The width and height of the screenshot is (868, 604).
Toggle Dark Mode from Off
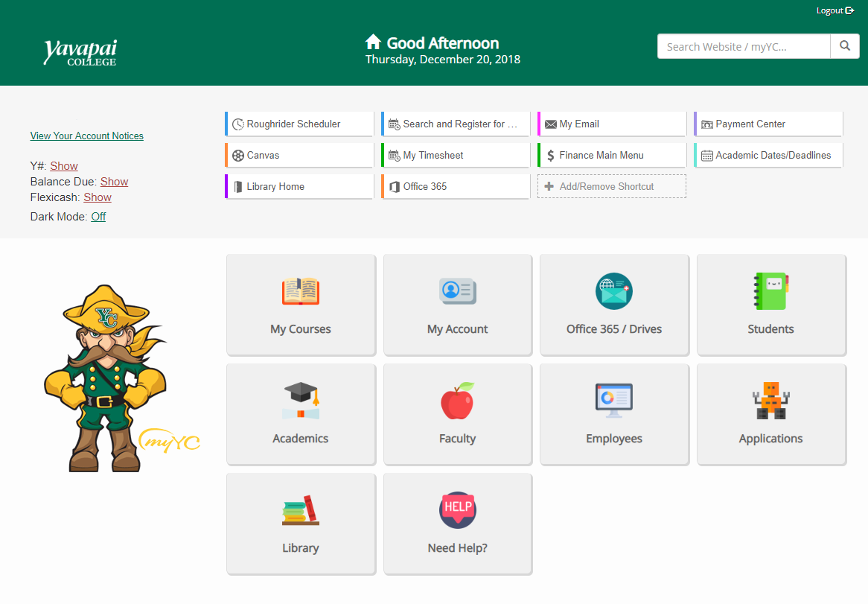(x=98, y=217)
